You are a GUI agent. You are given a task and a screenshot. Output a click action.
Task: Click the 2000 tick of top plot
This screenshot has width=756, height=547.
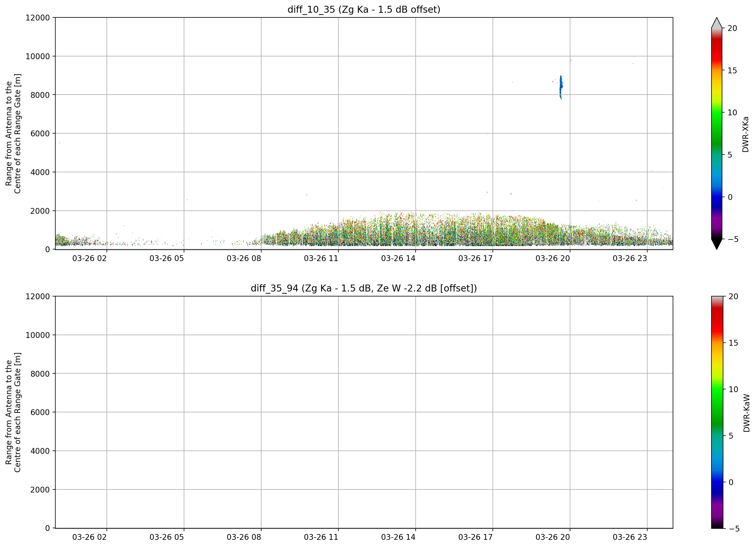pos(40,211)
